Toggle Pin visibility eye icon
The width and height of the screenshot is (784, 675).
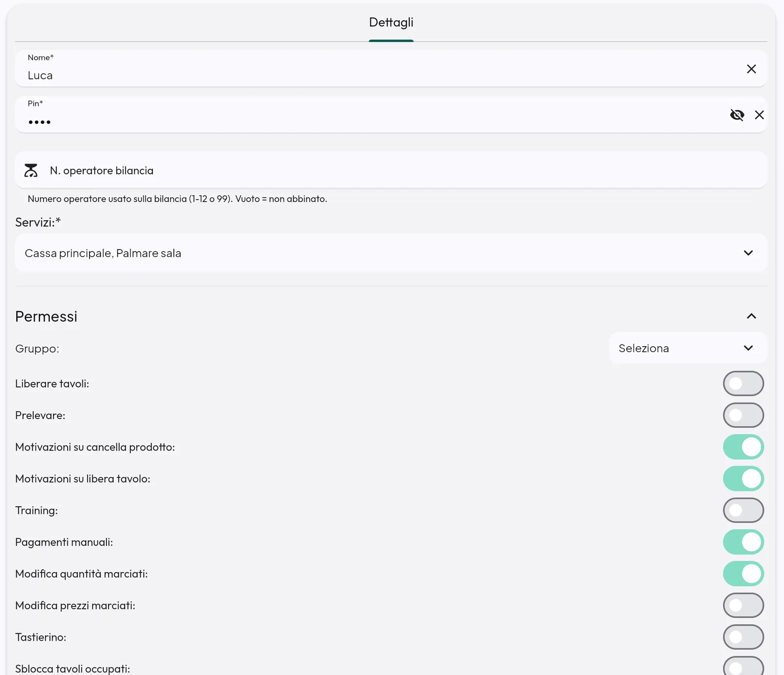(x=737, y=115)
